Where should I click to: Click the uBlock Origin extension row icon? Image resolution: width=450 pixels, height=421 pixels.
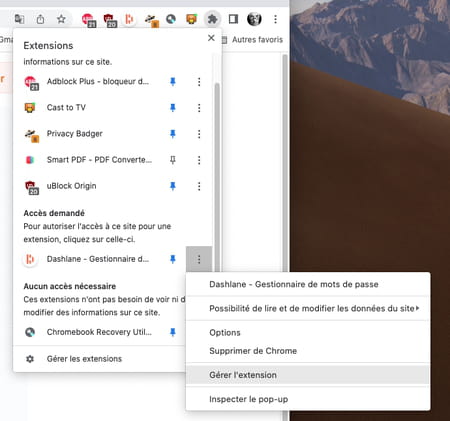coord(32,187)
